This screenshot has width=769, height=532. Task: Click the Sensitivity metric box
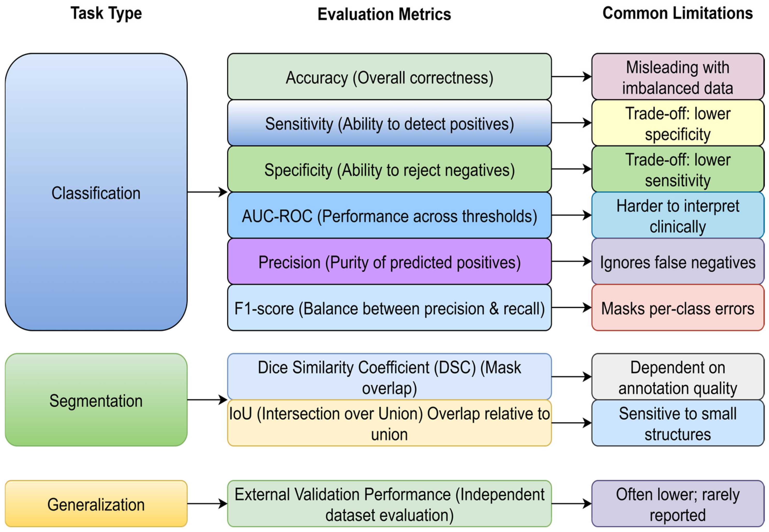coord(389,123)
